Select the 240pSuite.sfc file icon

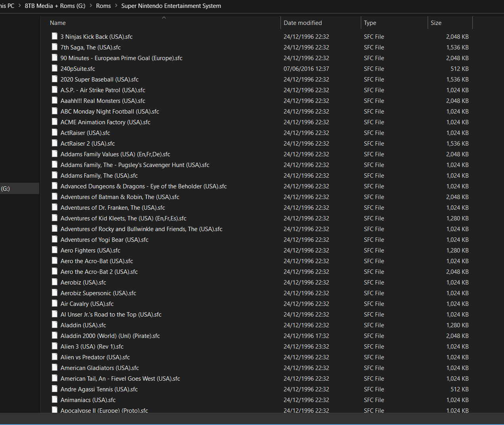[x=55, y=68]
